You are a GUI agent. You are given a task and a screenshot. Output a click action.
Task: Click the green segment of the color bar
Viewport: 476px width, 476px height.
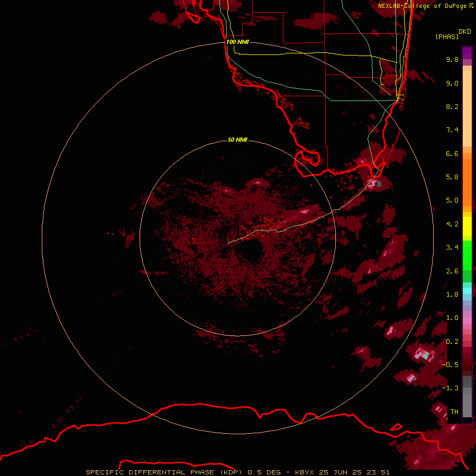pyautogui.click(x=467, y=255)
